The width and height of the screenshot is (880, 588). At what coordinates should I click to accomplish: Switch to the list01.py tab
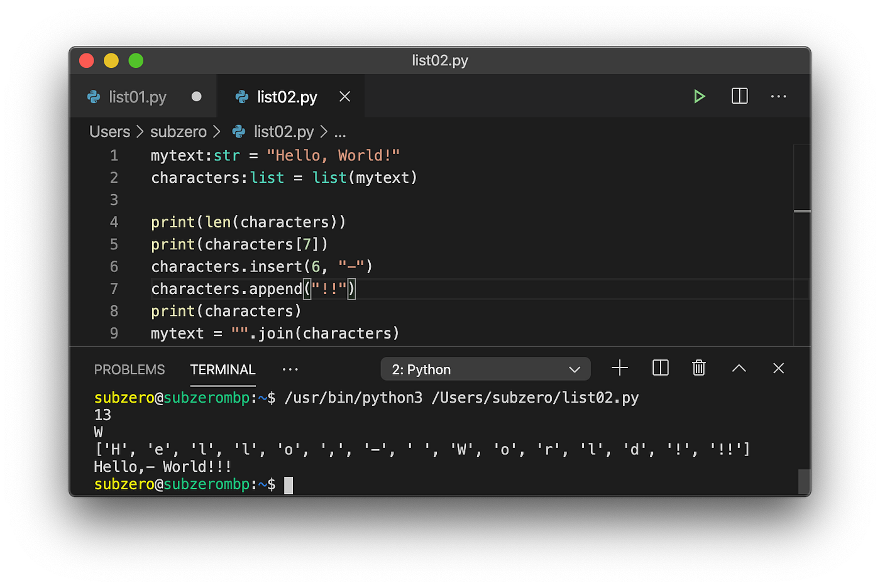point(143,96)
